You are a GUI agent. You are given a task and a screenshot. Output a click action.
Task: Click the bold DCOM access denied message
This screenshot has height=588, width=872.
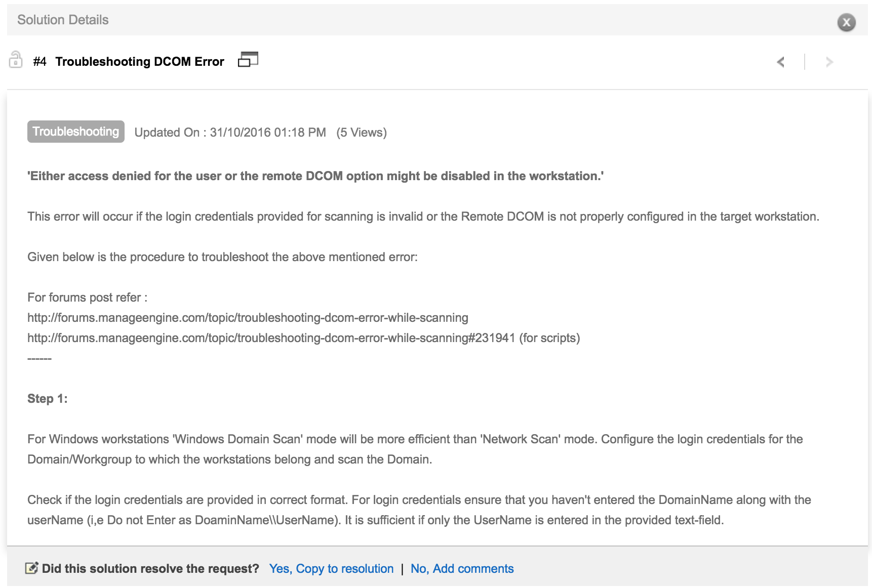coord(315,176)
